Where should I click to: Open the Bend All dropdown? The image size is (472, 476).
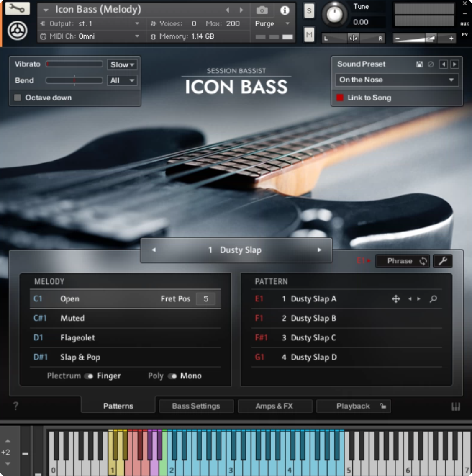click(122, 80)
